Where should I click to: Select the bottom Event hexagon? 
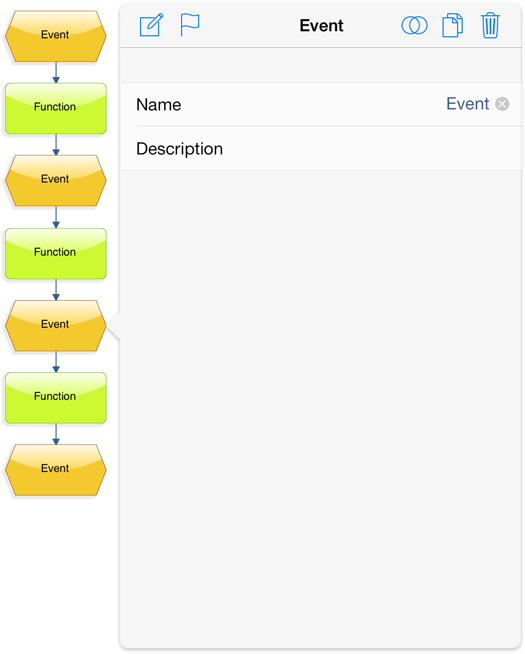pyautogui.click(x=55, y=470)
